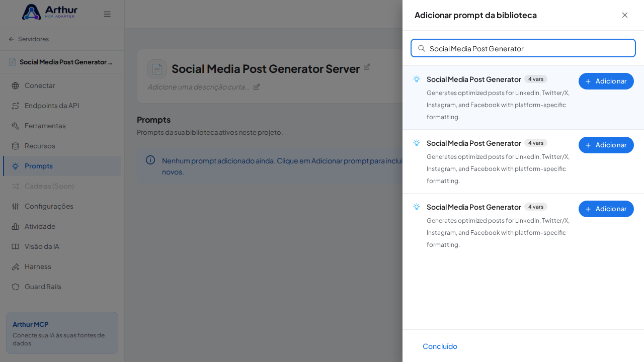Click lightbulb icon of first prompt result

click(417, 79)
